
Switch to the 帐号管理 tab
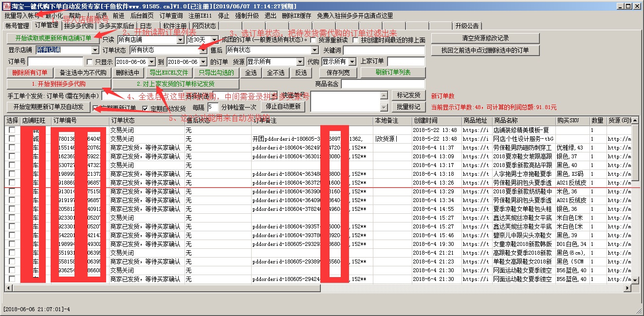pyautogui.click(x=17, y=26)
